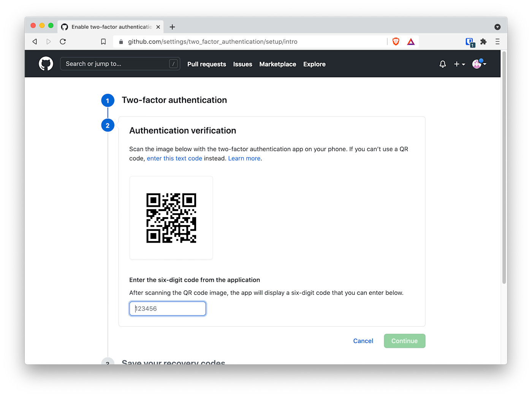Click the Brave Shields lion icon
This screenshot has width=532, height=397.
[x=395, y=41]
